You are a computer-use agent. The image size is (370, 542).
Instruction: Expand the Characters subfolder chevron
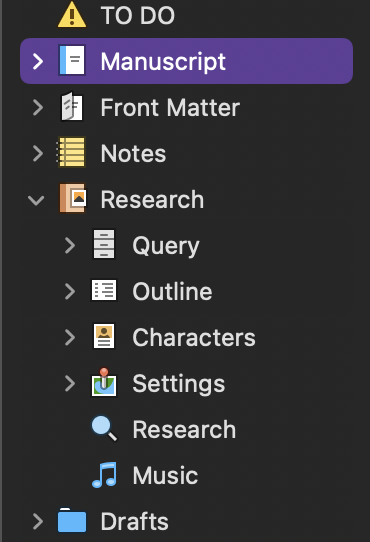point(70,337)
